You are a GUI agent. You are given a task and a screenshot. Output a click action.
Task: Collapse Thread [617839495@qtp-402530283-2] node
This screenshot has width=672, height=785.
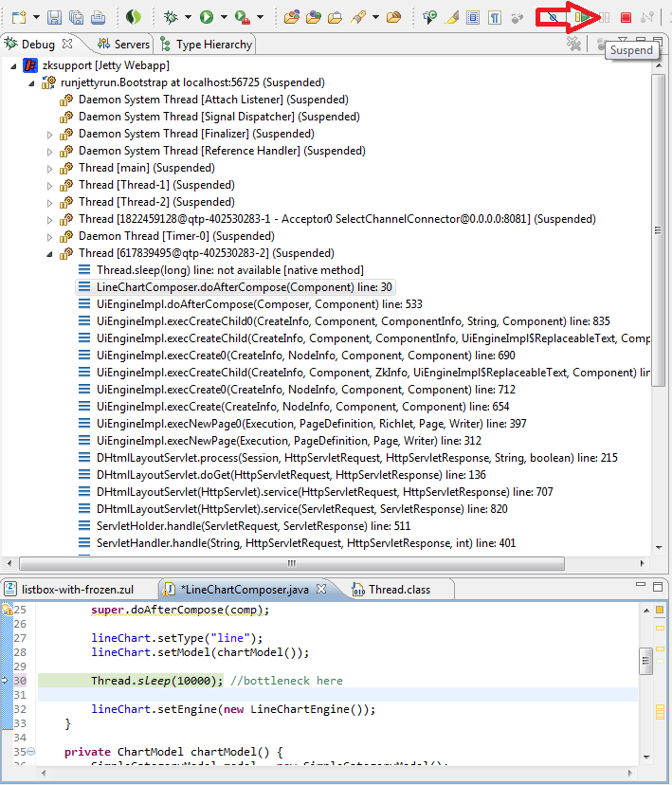(x=49, y=254)
